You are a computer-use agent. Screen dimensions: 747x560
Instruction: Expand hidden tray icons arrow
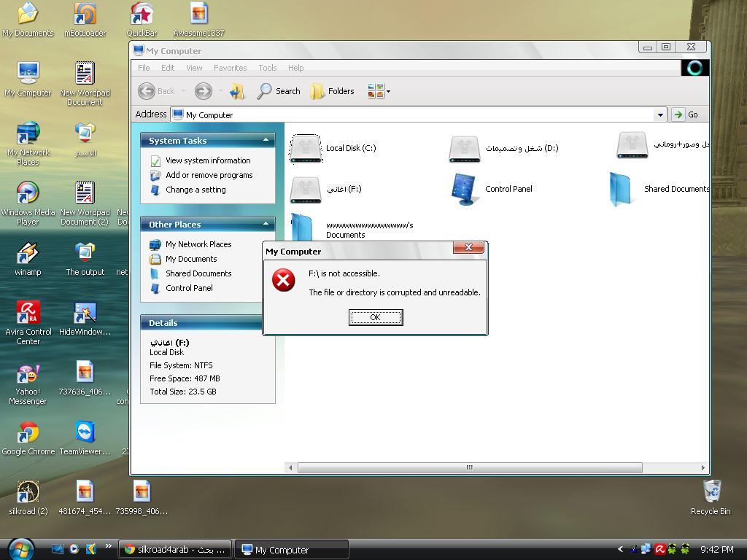pos(620,549)
